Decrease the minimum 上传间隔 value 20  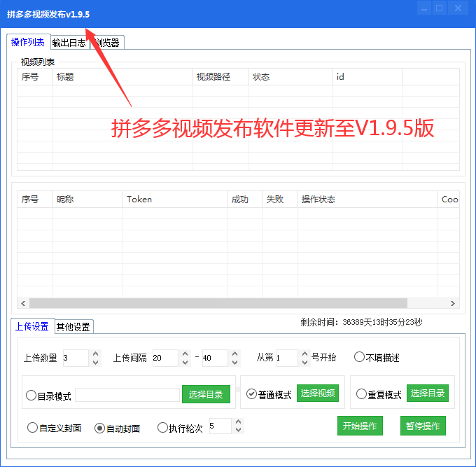185,363
